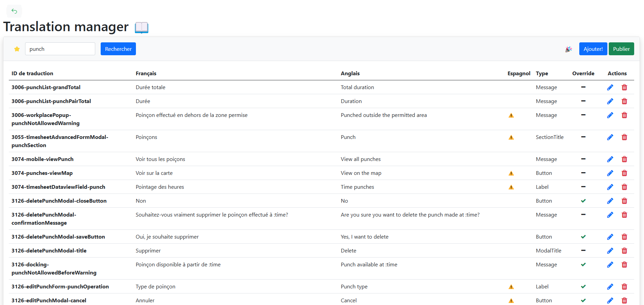Viewport: 644px width, 305px height.
Task: Click the punch search input field
Action: (x=60, y=49)
